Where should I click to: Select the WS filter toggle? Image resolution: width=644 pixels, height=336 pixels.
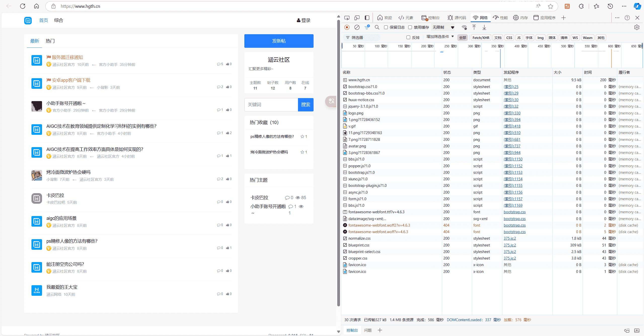(x=575, y=37)
